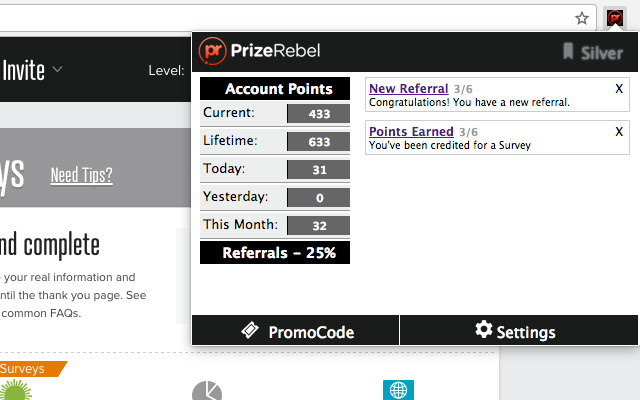This screenshot has height=400, width=640.
Task: Click the Current points value 433
Action: 319,114
